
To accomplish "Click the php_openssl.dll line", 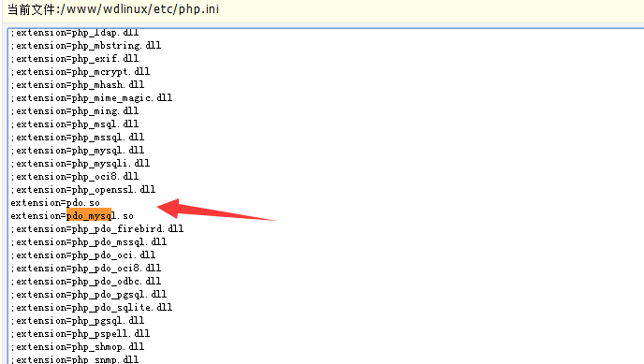I will tap(83, 190).
